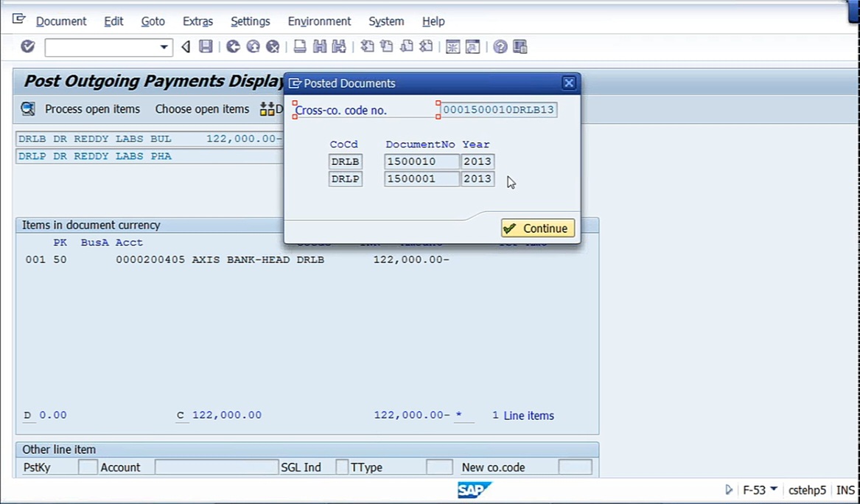
Task: Expand the status bar info triangle
Action: pyautogui.click(x=729, y=489)
